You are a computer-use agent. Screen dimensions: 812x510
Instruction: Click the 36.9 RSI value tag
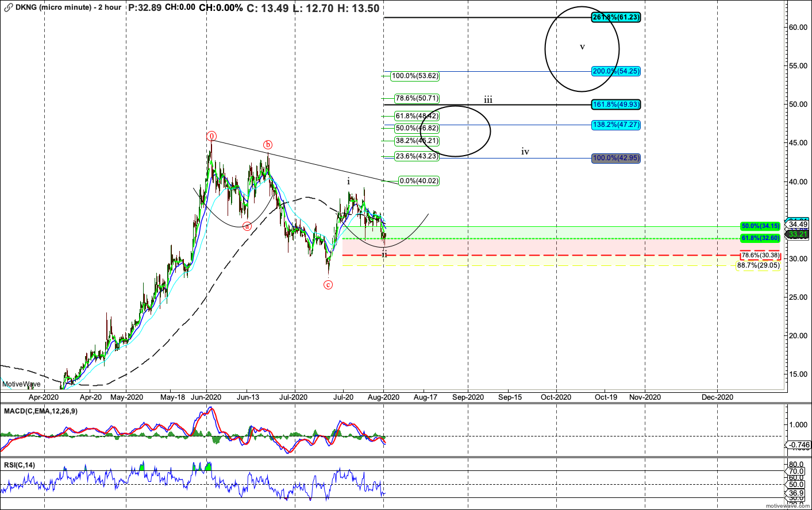click(x=796, y=493)
